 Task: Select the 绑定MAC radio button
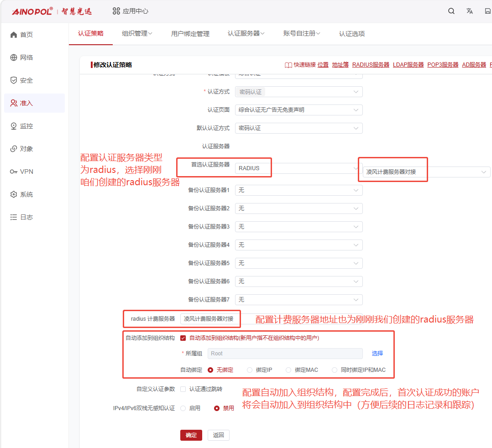coord(288,370)
